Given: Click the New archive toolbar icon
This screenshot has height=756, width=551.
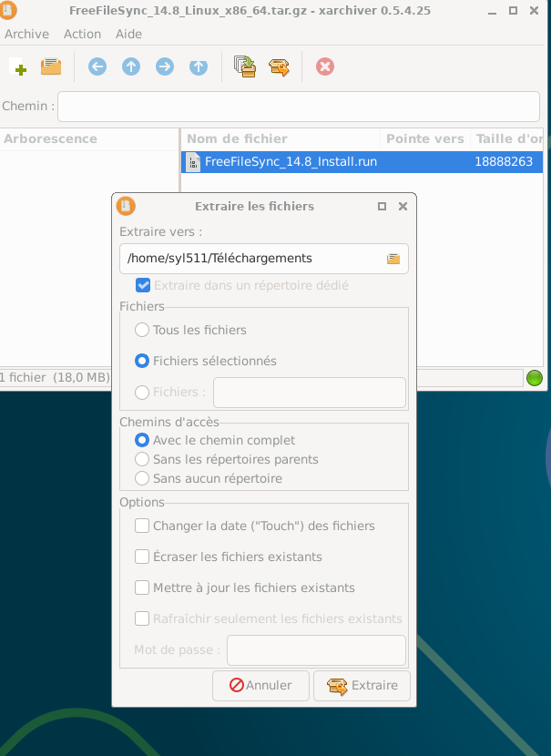Looking at the screenshot, I should pos(17,66).
